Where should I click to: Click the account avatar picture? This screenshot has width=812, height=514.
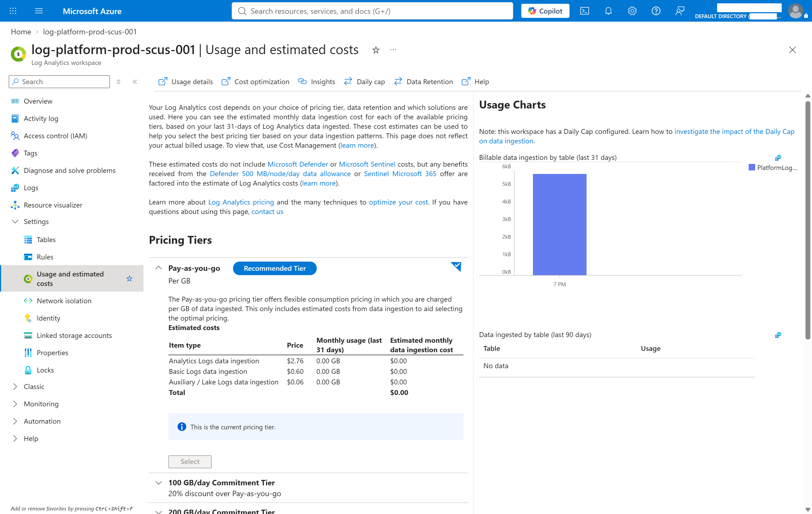pos(795,11)
